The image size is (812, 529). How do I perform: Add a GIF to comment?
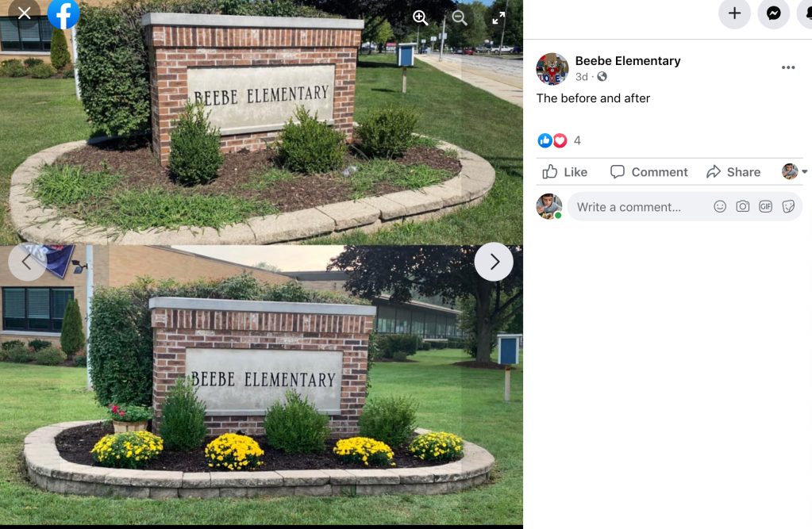pyautogui.click(x=765, y=206)
